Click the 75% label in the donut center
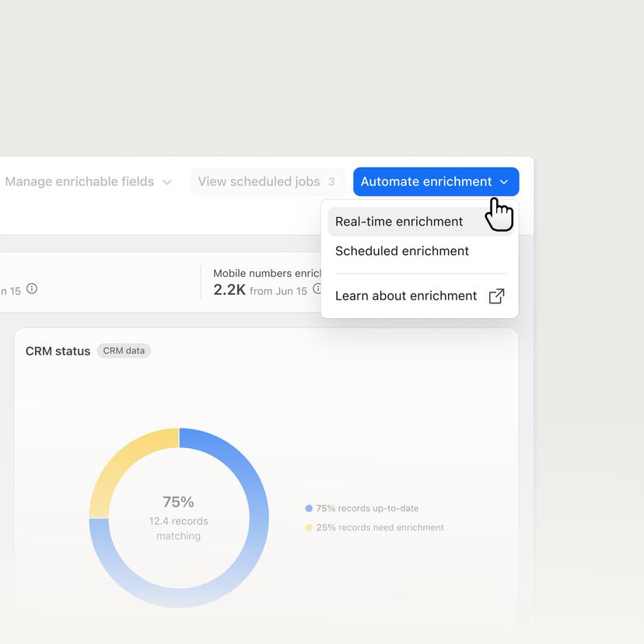 tap(178, 502)
